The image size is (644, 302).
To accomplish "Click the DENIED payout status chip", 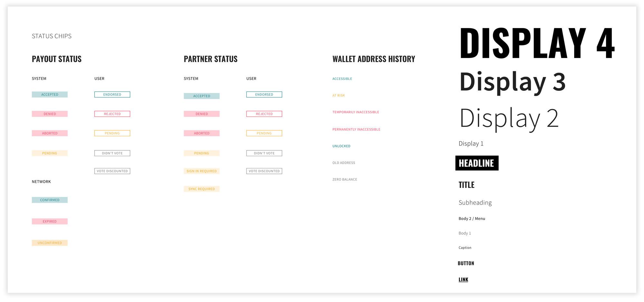I will (50, 114).
